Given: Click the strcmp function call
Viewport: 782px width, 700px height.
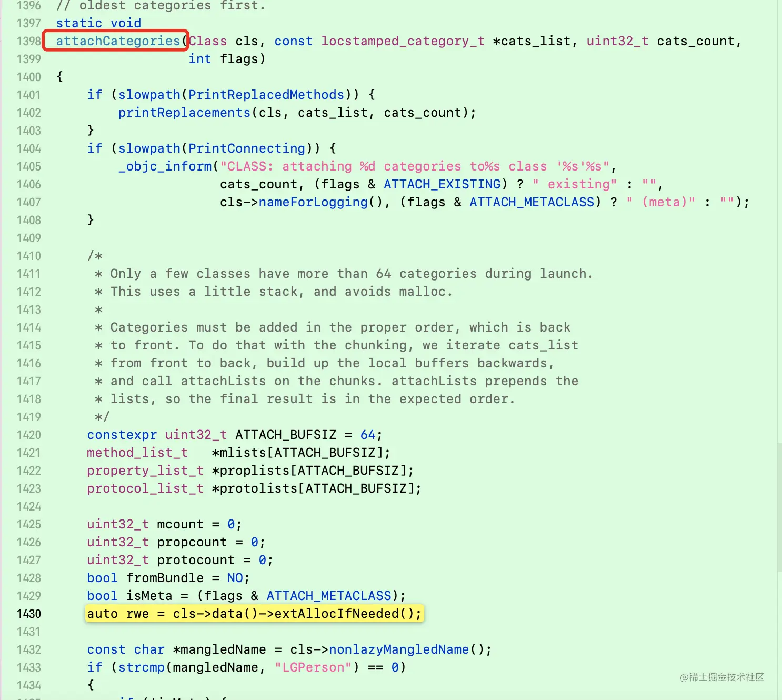Looking at the screenshot, I should [141, 667].
